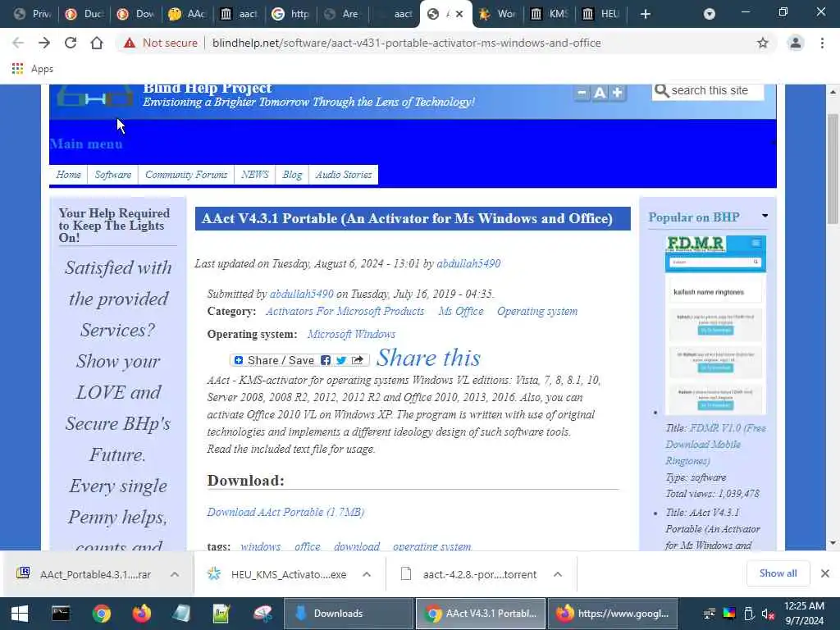Open the Software menu item
The height and width of the screenshot is (630, 840).
tap(113, 175)
